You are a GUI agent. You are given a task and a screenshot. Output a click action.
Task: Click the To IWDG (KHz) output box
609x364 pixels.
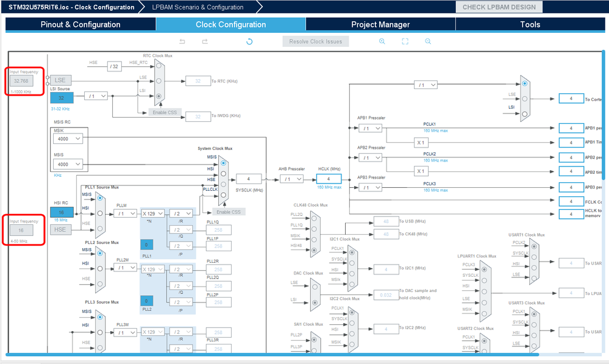(x=198, y=116)
